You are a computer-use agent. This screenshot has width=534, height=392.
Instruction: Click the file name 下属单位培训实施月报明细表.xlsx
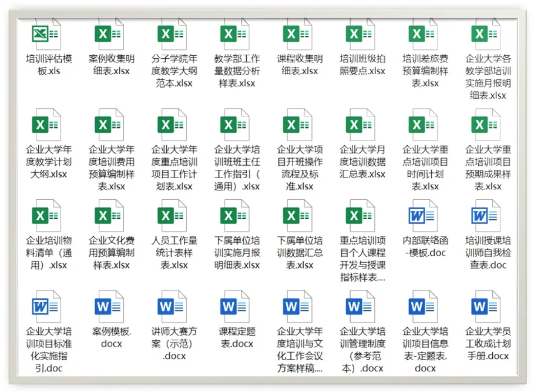237,253
